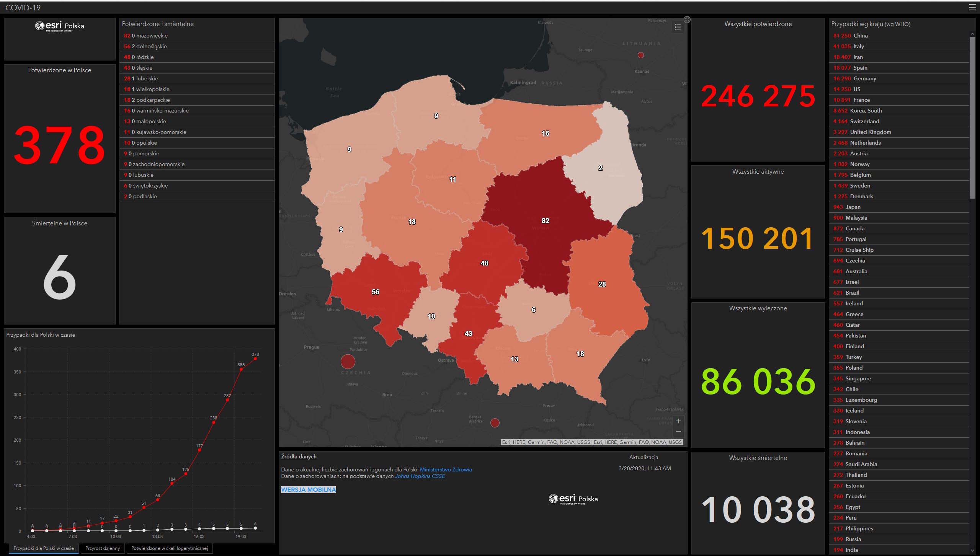Zoom in on the map
Viewport: 980px width, 556px height.
click(678, 421)
